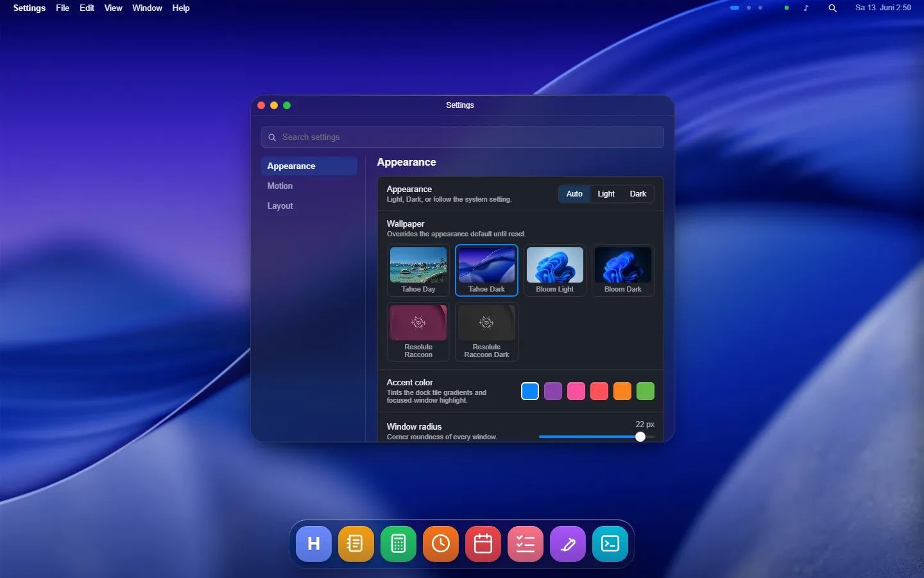Close the Settings window with red button
This screenshot has width=924, height=578.
pos(261,105)
